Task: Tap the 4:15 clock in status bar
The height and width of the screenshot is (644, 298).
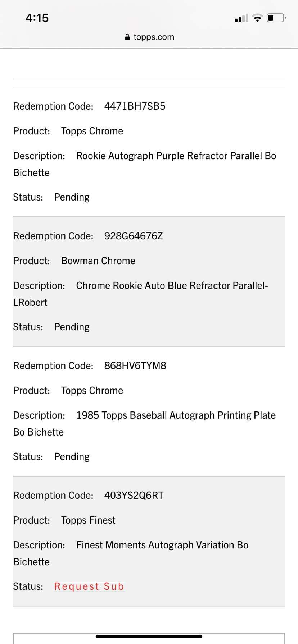Action: pyautogui.click(x=37, y=18)
